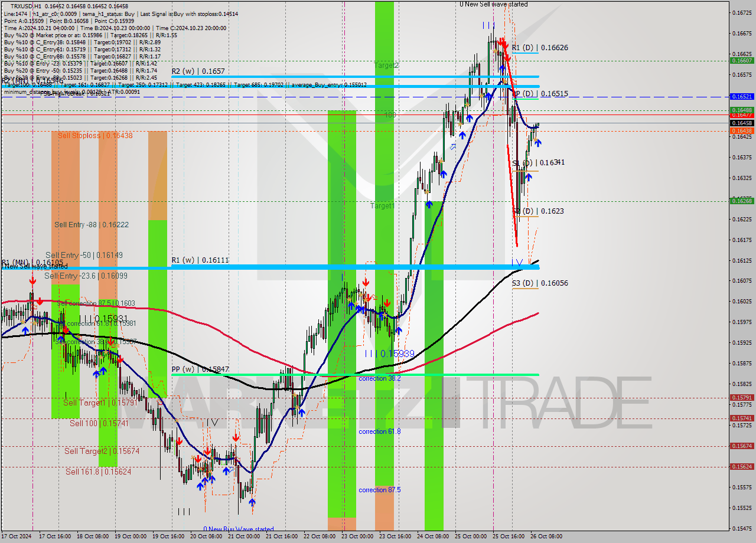Click the black 0.16458 current price tag
This screenshot has height=543, width=756.
(x=742, y=123)
